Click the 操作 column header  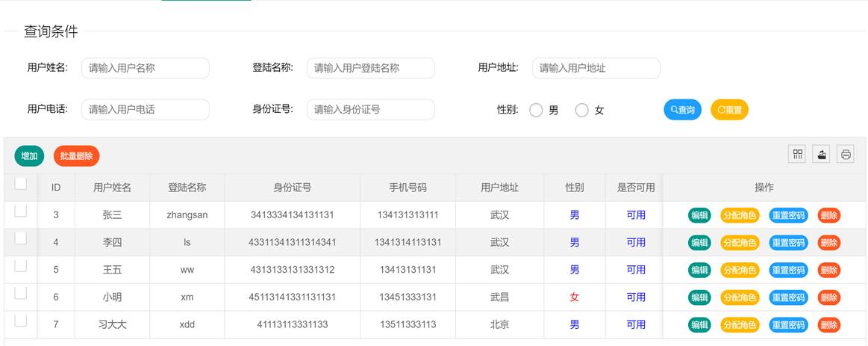tap(764, 188)
